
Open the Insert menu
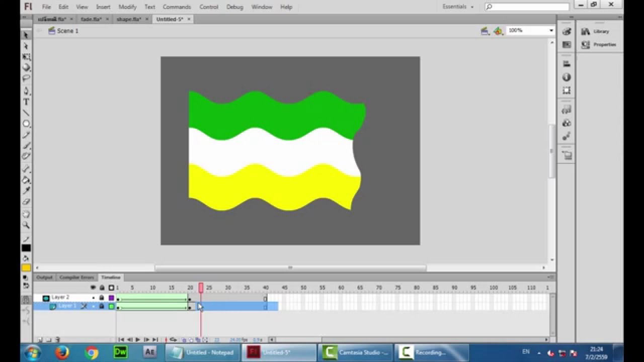coord(103,7)
